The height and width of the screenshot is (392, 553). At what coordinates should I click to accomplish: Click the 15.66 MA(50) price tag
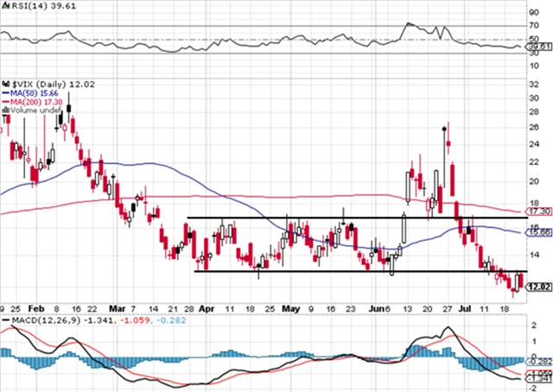538,233
